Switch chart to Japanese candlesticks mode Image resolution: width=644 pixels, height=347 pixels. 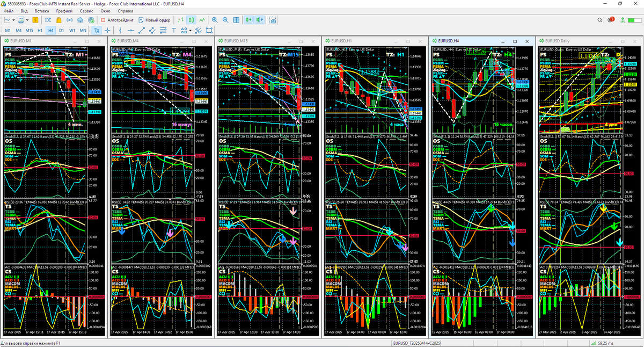pos(191,20)
